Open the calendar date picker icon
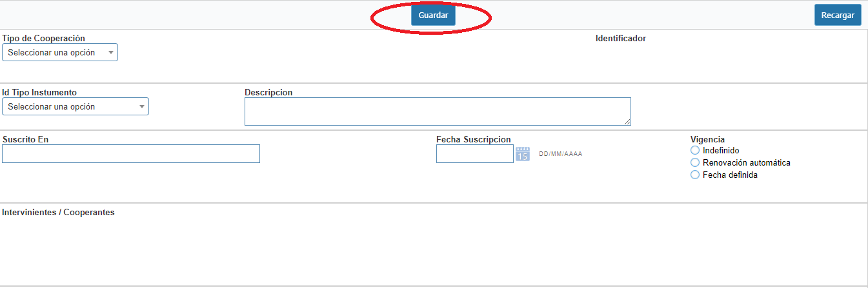This screenshot has height=288, width=868. click(523, 154)
